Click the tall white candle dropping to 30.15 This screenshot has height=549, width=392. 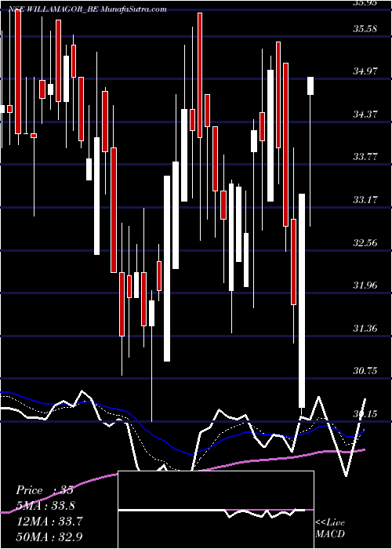(302, 300)
